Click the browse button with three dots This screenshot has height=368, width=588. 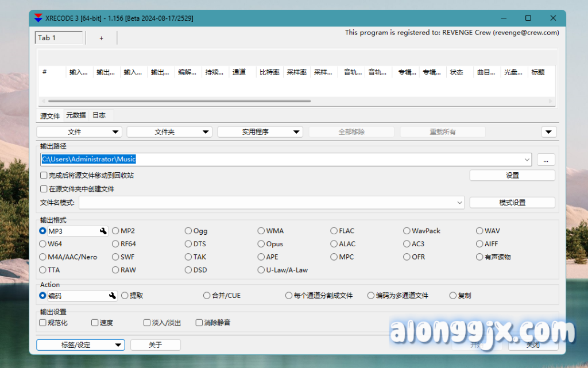coord(546,160)
